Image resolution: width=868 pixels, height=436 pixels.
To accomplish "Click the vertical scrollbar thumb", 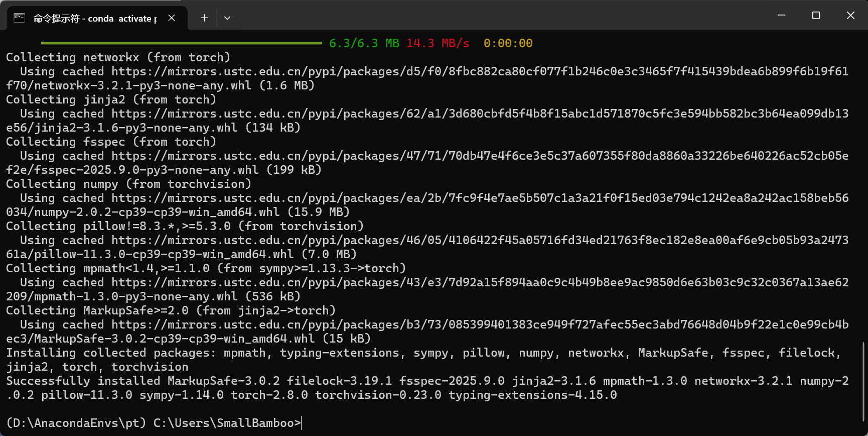I will [863, 382].
